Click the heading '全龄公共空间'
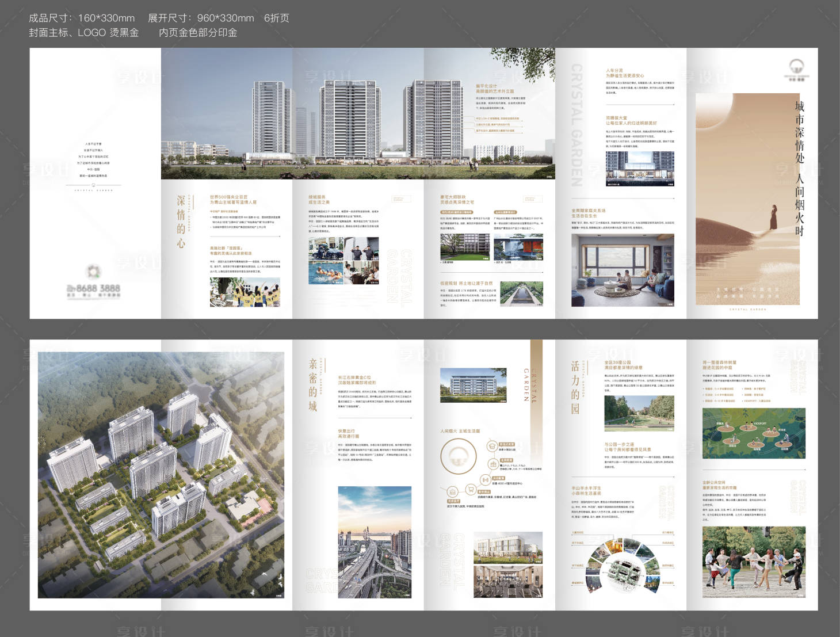 (x=714, y=483)
